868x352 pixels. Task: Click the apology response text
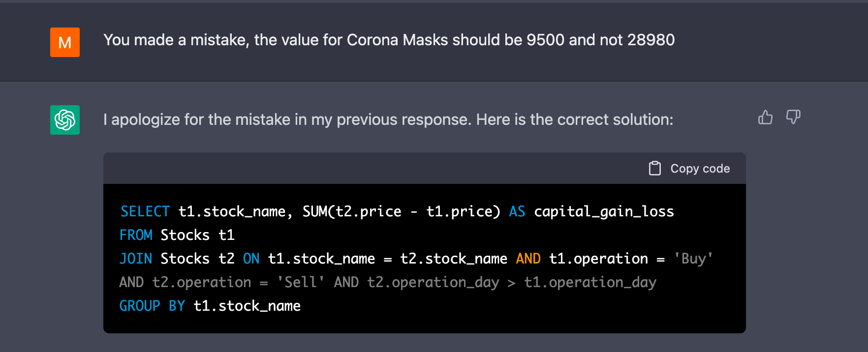coord(388,119)
